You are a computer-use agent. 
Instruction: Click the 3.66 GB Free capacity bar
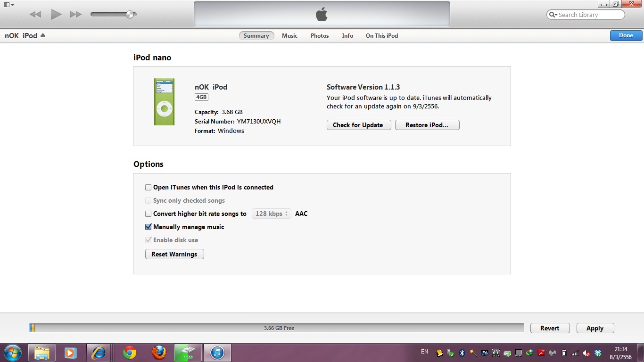click(277, 328)
